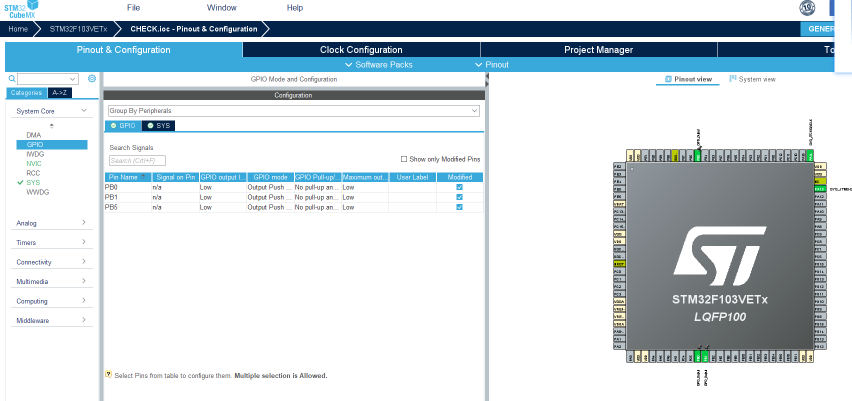Click the small up arrow under System Core
The image size is (852, 401).
(x=52, y=126)
